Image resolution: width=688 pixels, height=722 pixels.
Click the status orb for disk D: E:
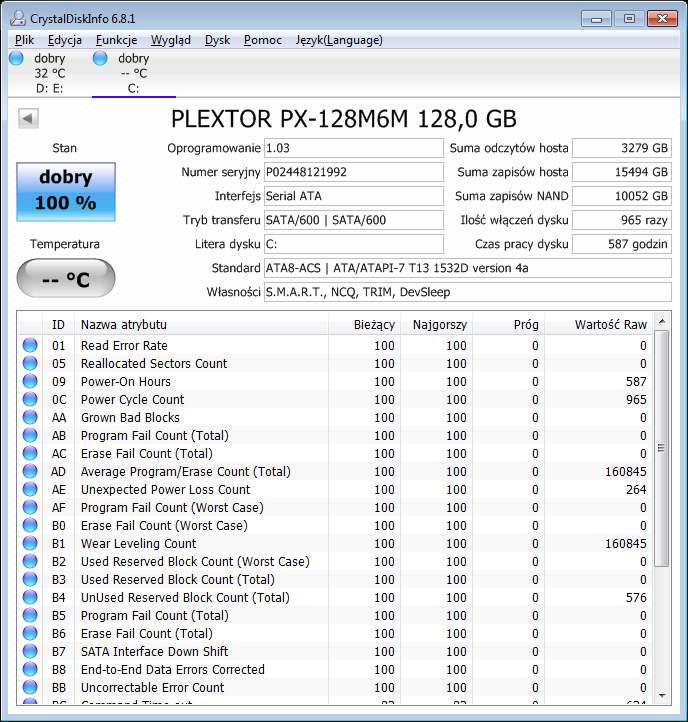[x=16, y=58]
